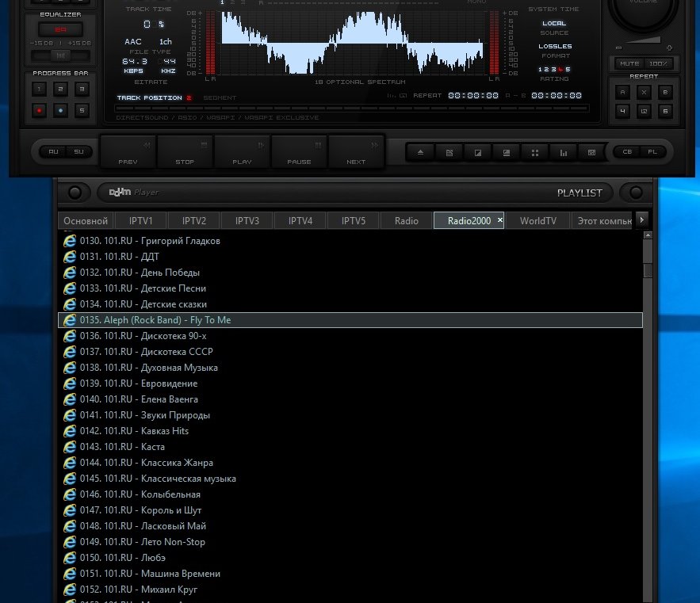Set track rating to 1
Screen dimensions: 700x603
coord(540,70)
